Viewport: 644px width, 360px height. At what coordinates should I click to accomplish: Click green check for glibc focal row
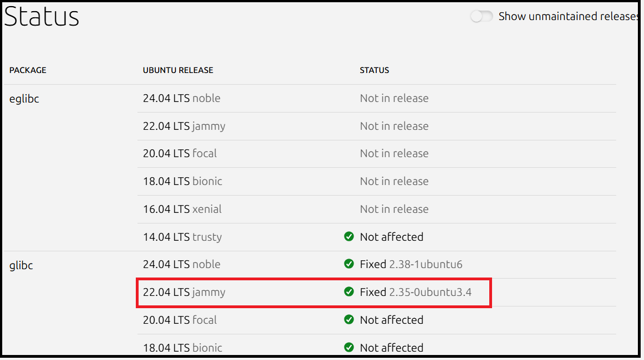(x=349, y=320)
